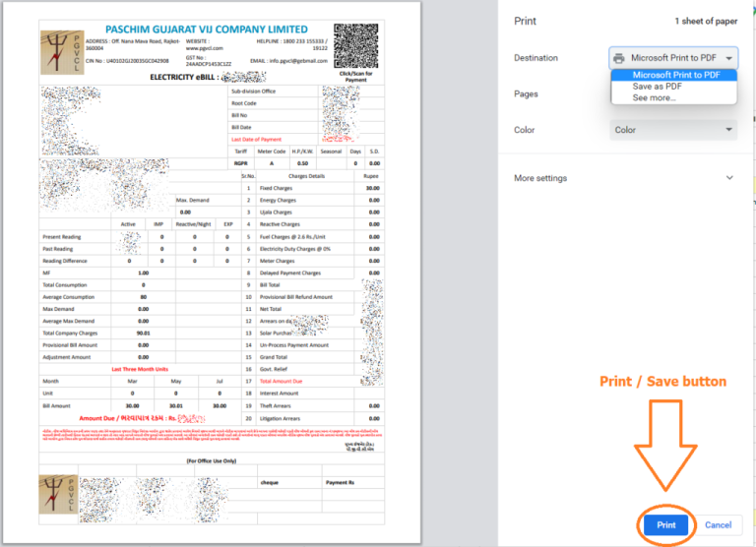The width and height of the screenshot is (756, 547).
Task: Click the 'Electricity Duty Charges @ 0%' row
Action: point(295,249)
